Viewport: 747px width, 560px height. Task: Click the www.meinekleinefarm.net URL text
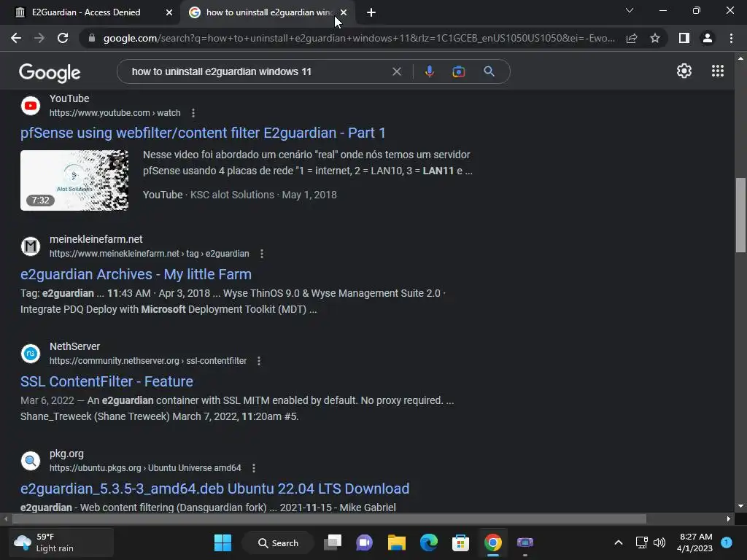tap(149, 254)
